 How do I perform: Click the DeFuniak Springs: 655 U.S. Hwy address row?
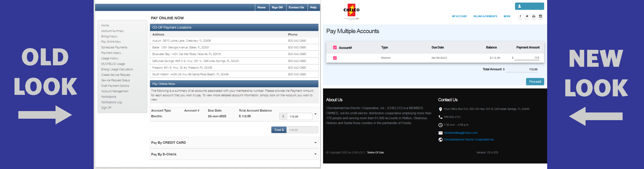234,61
